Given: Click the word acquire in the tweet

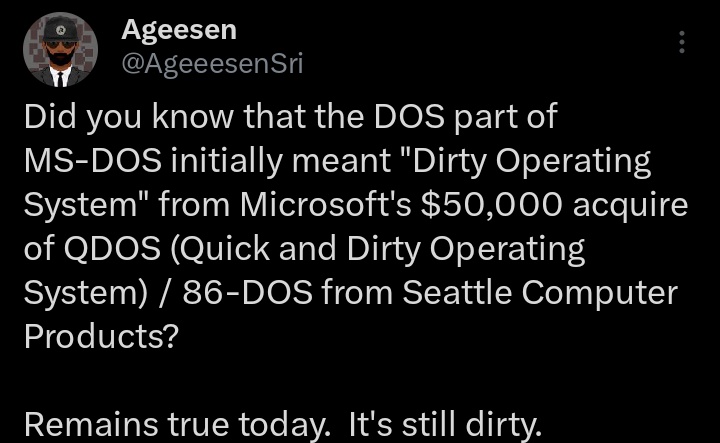Looking at the screenshot, I should click(x=630, y=205).
